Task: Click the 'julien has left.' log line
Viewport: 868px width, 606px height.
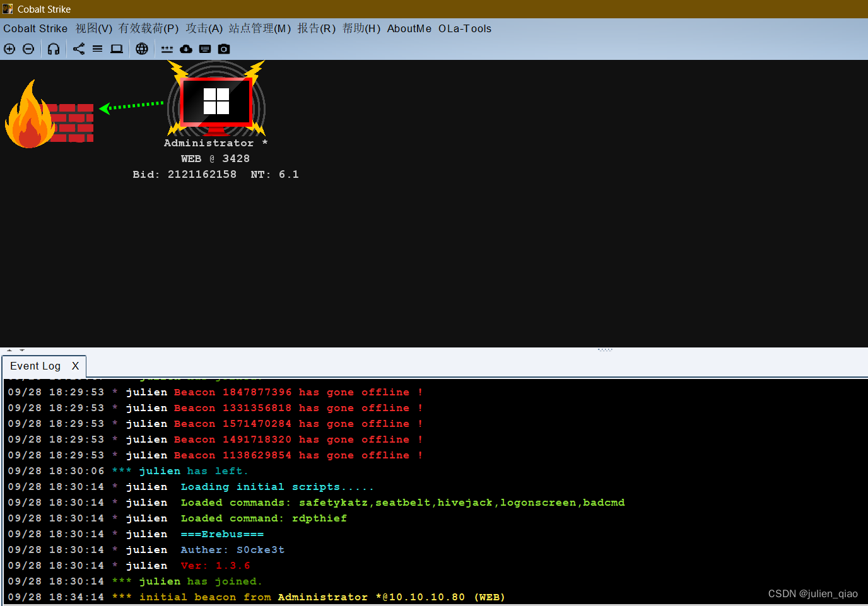Action: (x=128, y=471)
